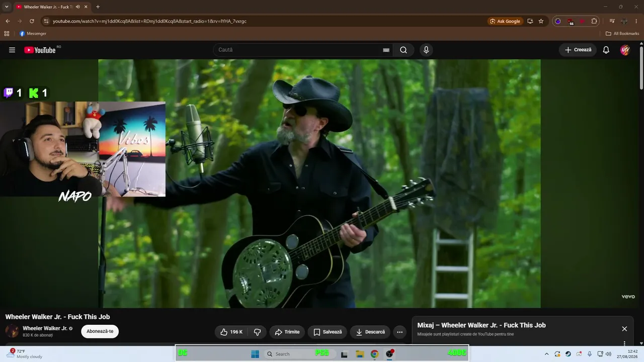
Task: Open the Apps grid in bookmarks bar
Action: 7,34
